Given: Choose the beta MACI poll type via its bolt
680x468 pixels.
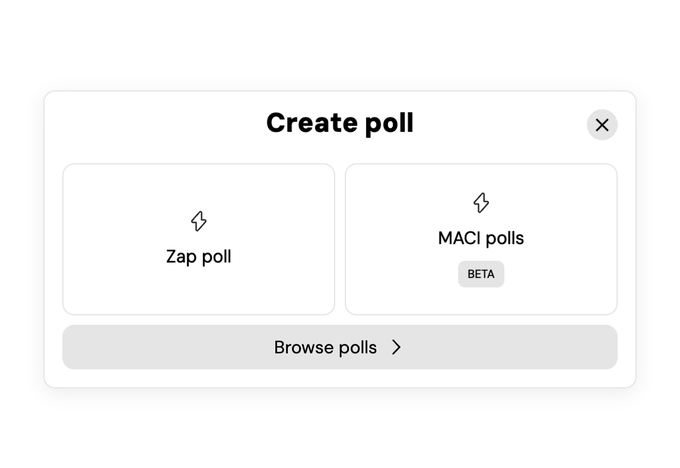Looking at the screenshot, I should (481, 203).
